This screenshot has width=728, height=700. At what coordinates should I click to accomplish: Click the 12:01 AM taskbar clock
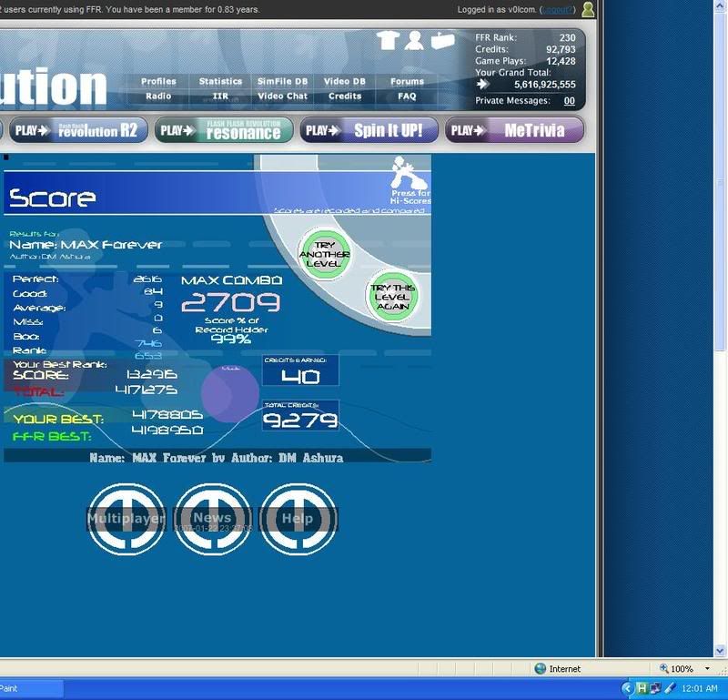pyautogui.click(x=699, y=688)
